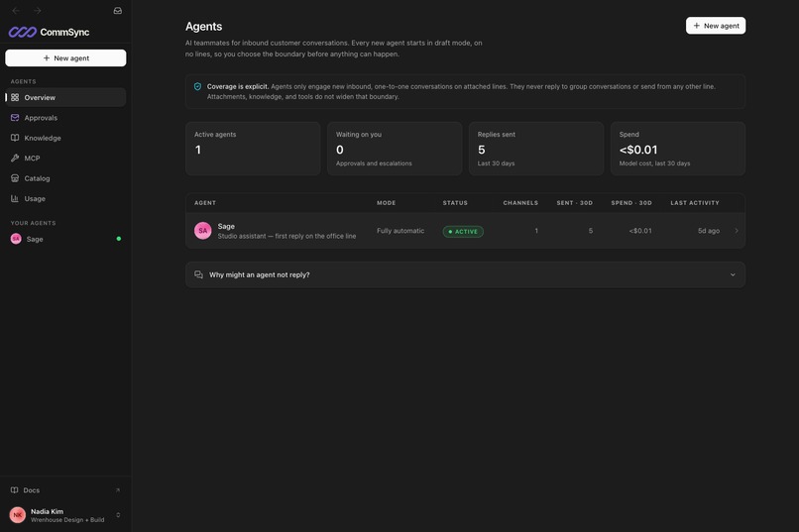Click the CommSync logo icon
This screenshot has height=532, width=799.
tap(23, 32)
